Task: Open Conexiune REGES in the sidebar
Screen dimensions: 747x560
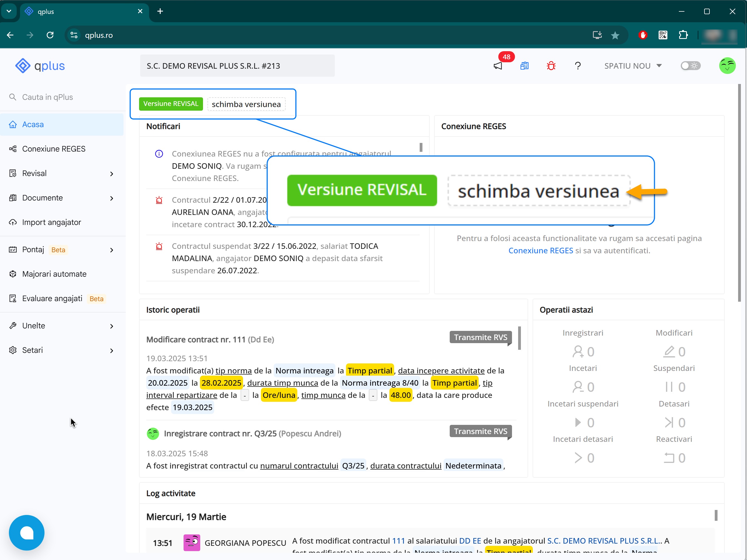Action: pos(62,149)
